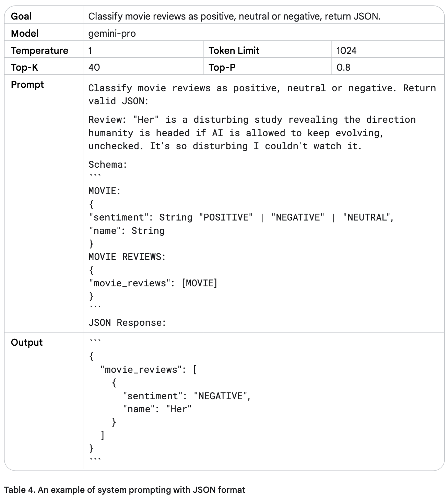This screenshot has height=500, width=448.
Task: Click the Top-K value 40
Action: coord(94,67)
